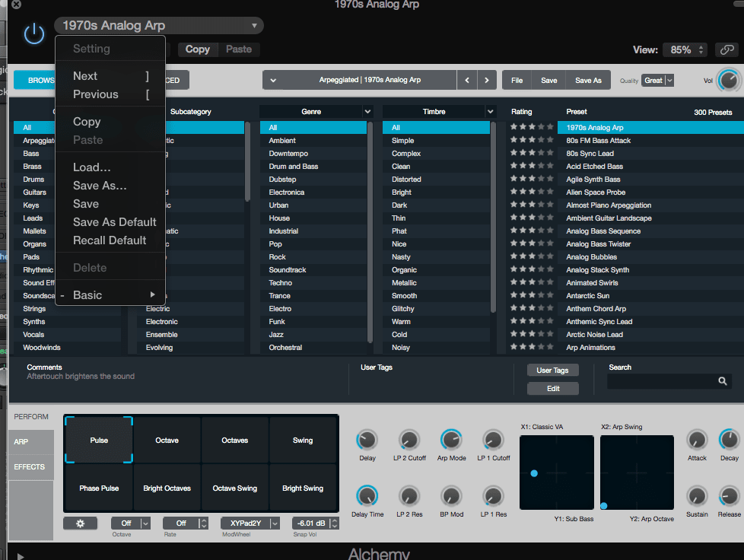Click the Arp Mode knob

451,440
